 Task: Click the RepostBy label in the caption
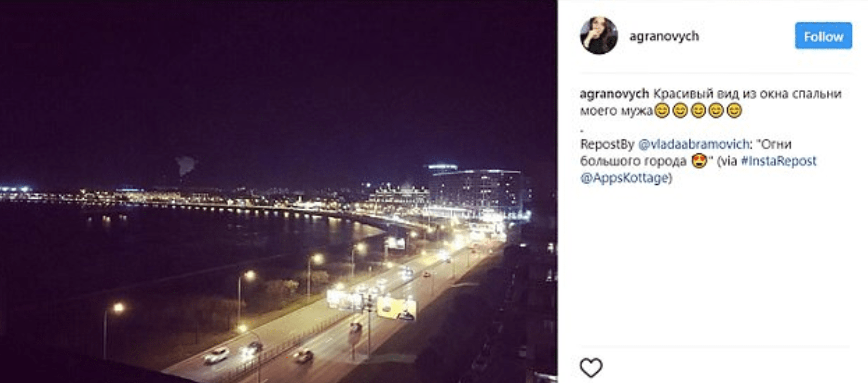point(607,144)
